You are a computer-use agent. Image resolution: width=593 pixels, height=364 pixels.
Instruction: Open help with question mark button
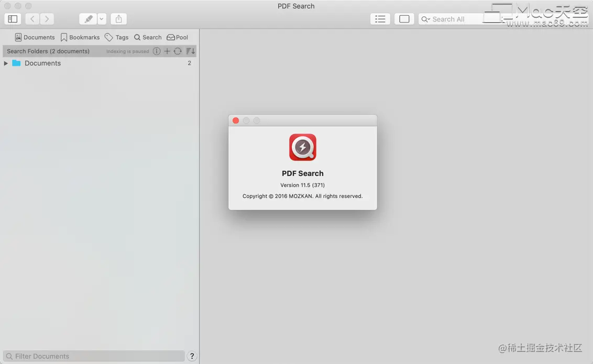[192, 356]
